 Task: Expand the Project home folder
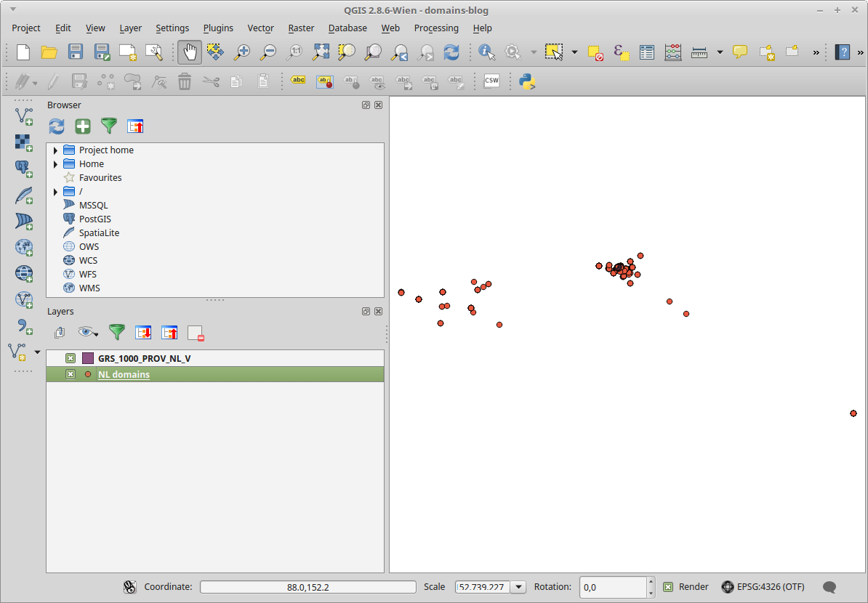(x=55, y=150)
